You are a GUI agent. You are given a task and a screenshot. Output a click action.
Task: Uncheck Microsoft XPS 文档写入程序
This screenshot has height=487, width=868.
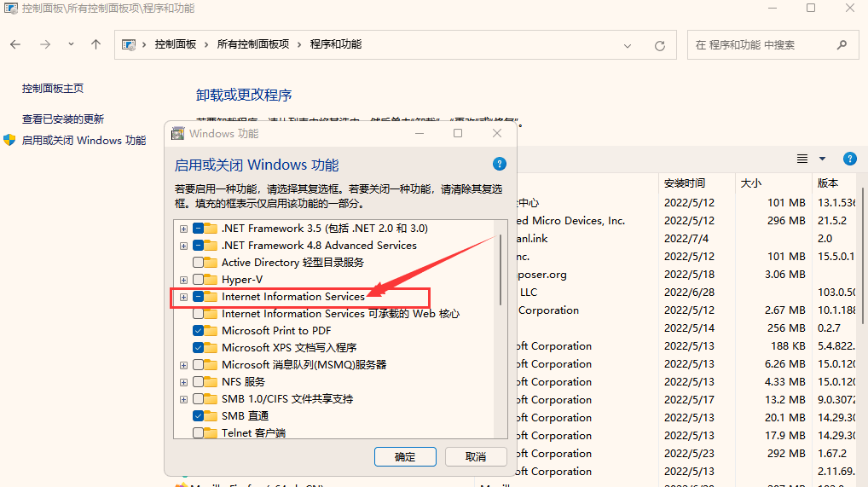pos(198,348)
